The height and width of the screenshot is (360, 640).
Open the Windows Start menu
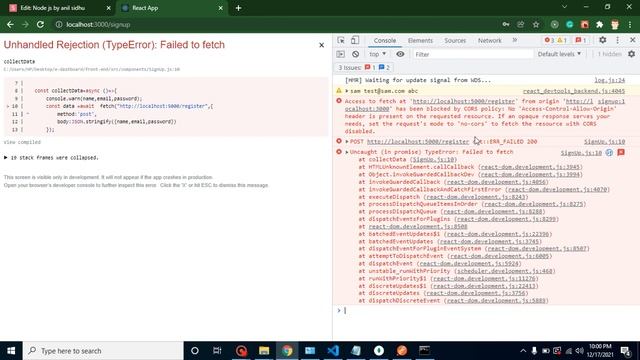(11, 351)
